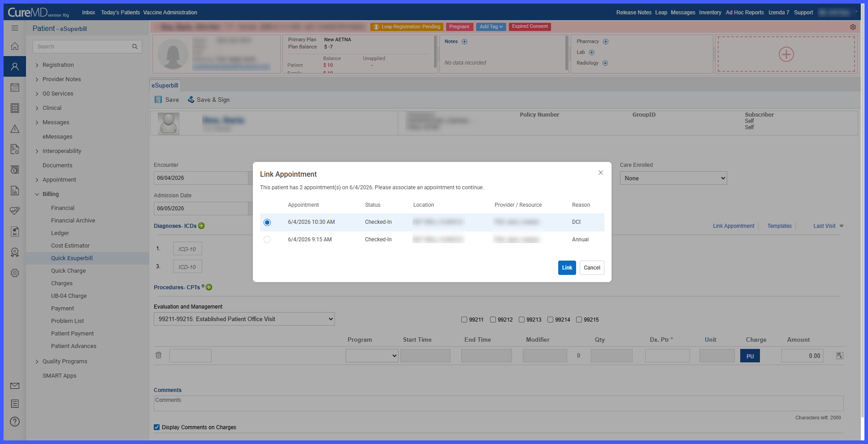Open the Program dropdown
868x444 pixels.
pyautogui.click(x=372, y=356)
